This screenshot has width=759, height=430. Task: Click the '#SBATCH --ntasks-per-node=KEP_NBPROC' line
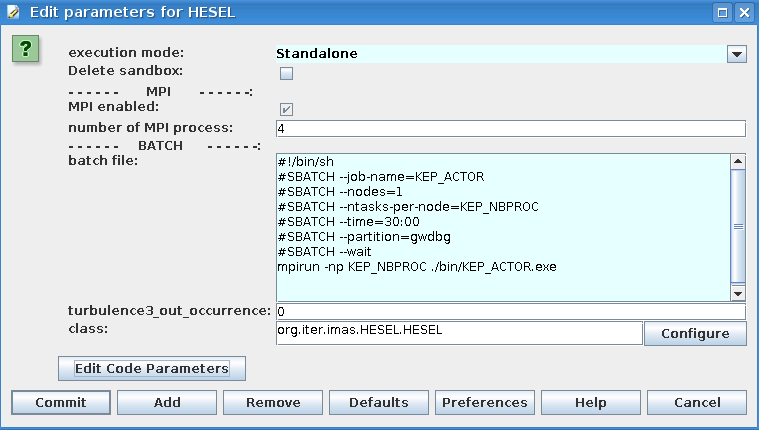coord(408,207)
